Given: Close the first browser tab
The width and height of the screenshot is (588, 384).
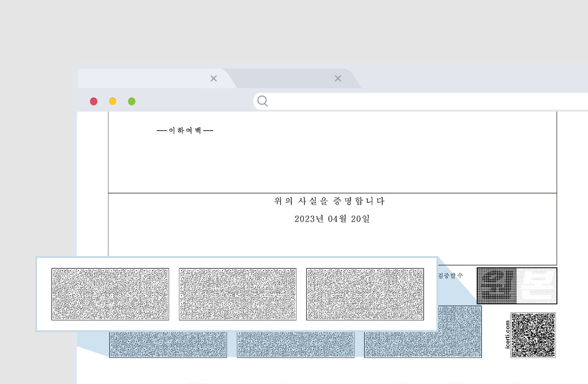Looking at the screenshot, I should (213, 79).
